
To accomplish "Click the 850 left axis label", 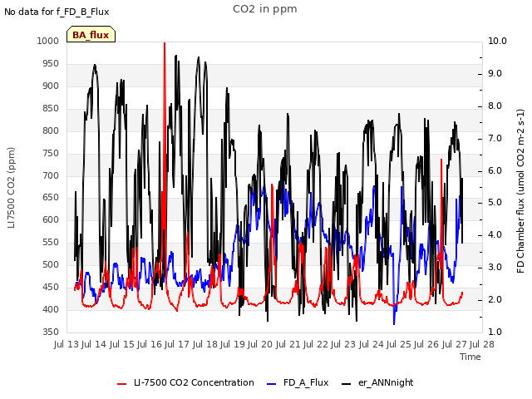I will [51, 108].
